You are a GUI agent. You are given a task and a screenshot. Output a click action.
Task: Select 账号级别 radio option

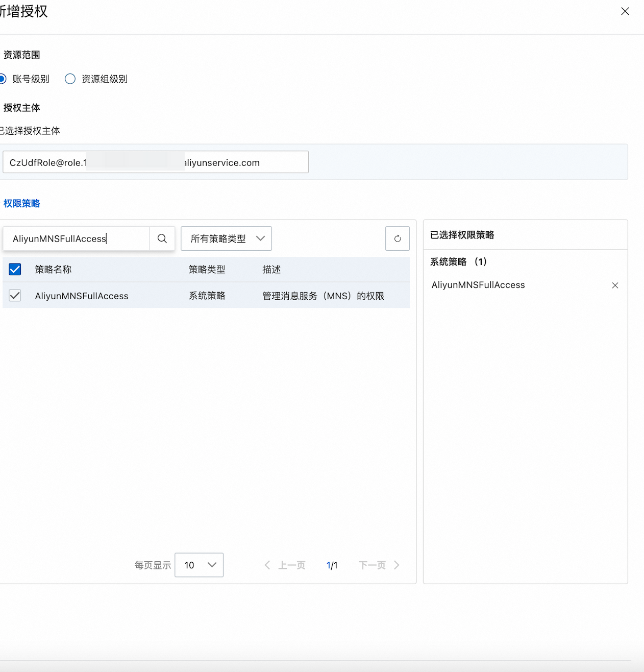[3, 79]
